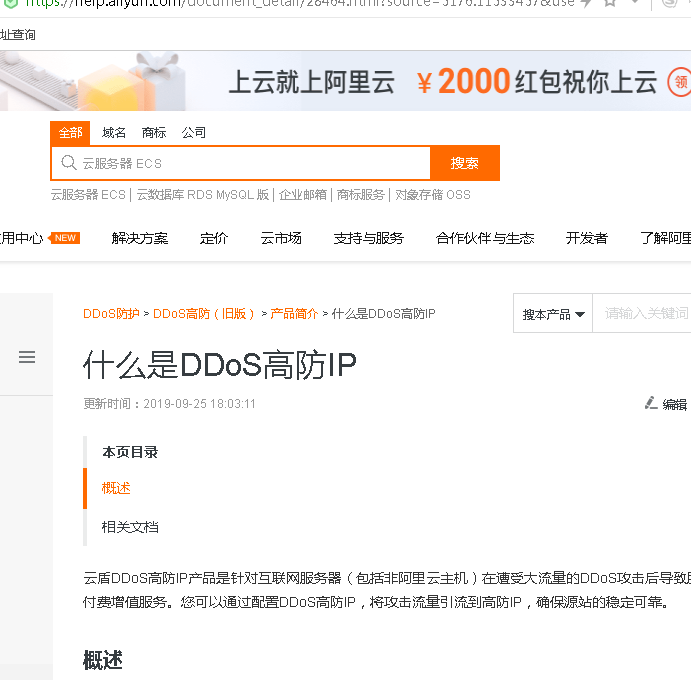Click the magnifier icon in search box
The width and height of the screenshot is (691, 680).
point(68,163)
